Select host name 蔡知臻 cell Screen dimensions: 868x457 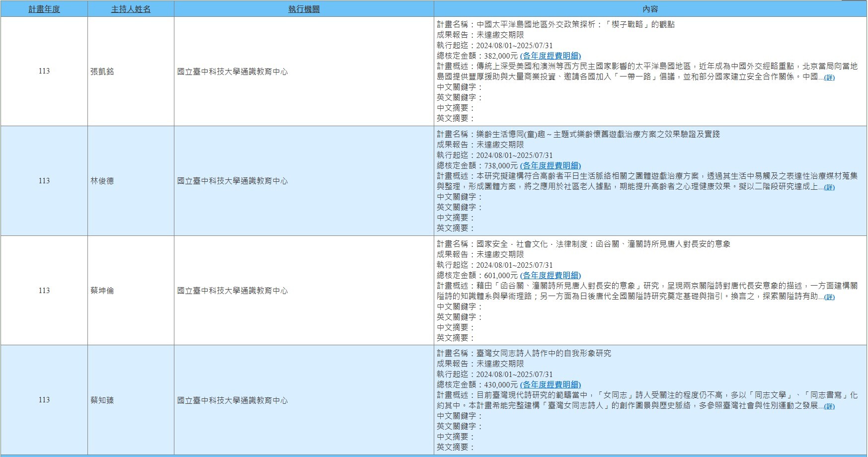[x=102, y=400]
